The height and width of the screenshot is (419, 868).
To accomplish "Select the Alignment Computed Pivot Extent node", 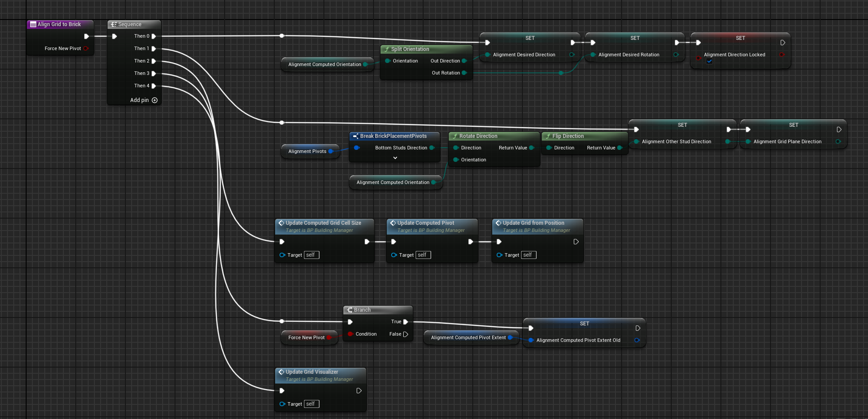I will (467, 337).
